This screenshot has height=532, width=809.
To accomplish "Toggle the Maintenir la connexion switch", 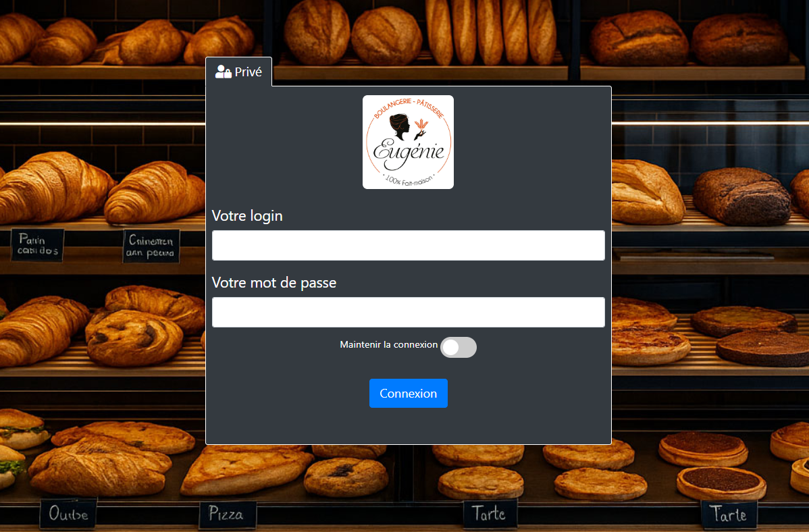I will tap(458, 347).
